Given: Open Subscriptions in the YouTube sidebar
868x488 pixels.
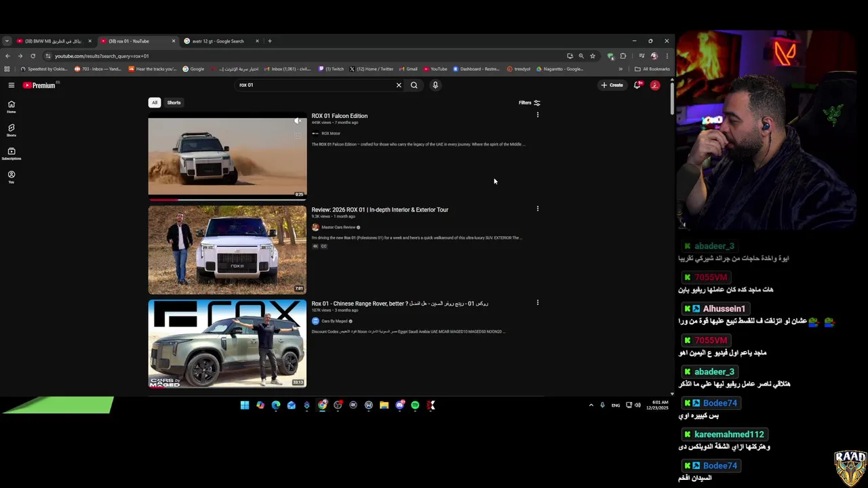Looking at the screenshot, I should (x=12, y=154).
